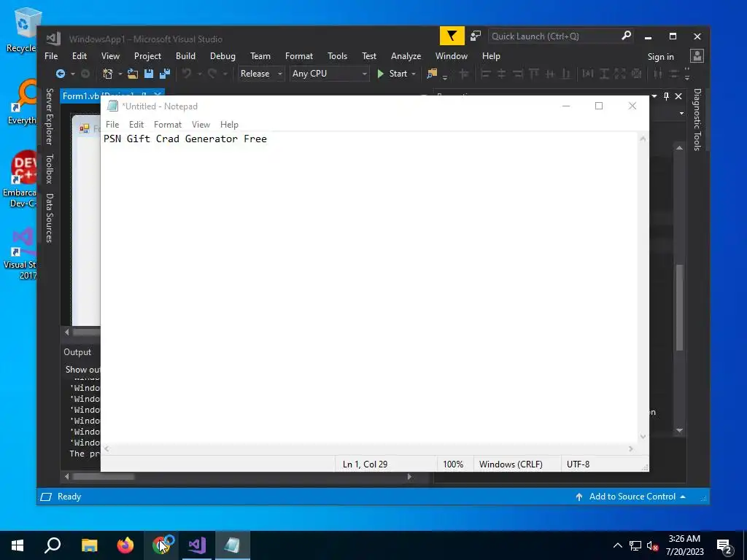
Task: Open the Any CPU platform dropdown
Action: (329, 74)
